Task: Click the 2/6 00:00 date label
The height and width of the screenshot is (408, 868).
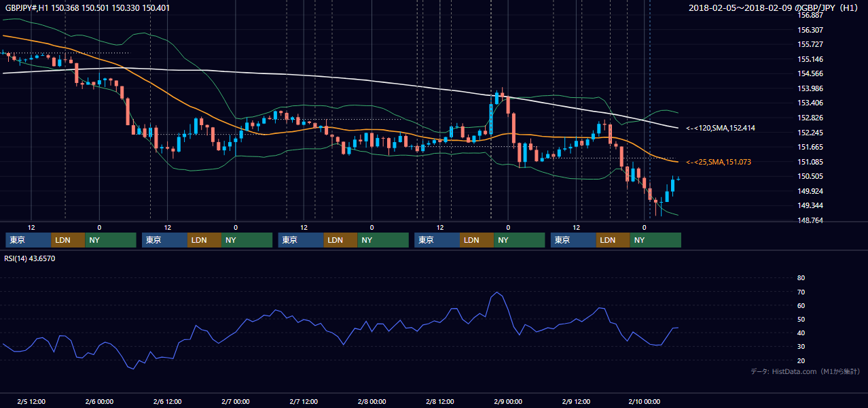Action: [x=99, y=401]
